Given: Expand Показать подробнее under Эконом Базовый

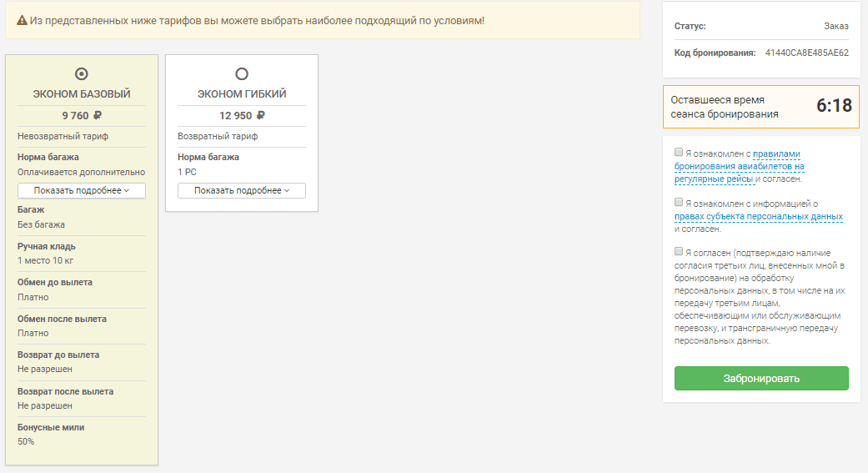Looking at the screenshot, I should pos(82,190).
